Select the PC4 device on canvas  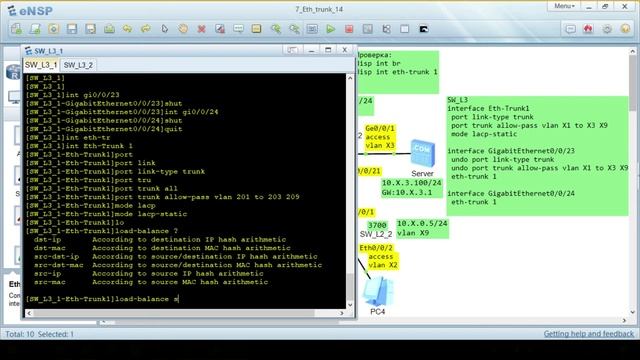coord(378,292)
